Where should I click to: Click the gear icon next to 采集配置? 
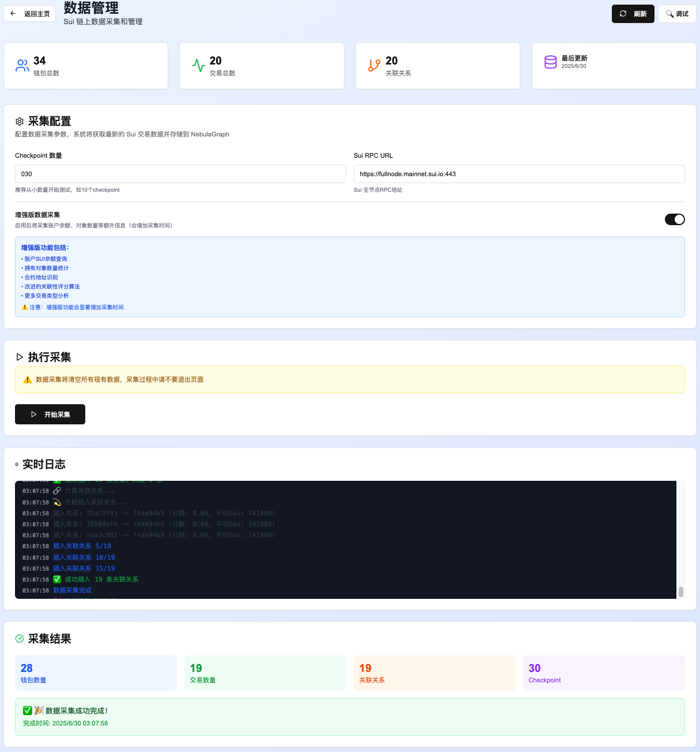20,121
